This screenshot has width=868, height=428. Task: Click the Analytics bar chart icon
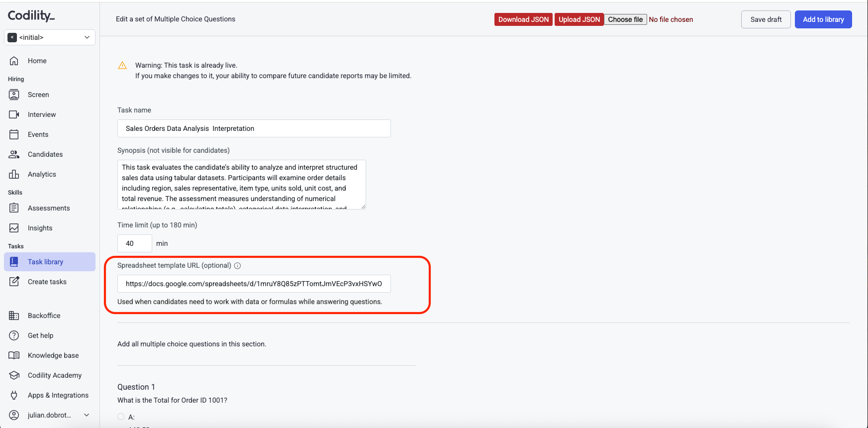pos(14,174)
